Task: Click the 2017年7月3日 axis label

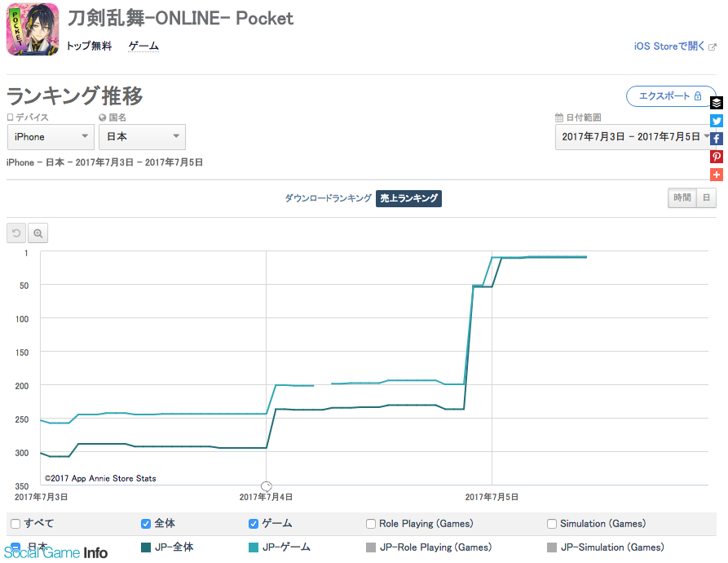Action: pyautogui.click(x=41, y=497)
